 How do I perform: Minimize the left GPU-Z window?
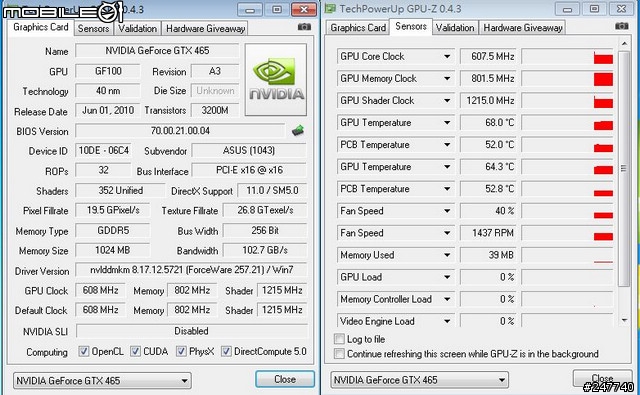250,10
